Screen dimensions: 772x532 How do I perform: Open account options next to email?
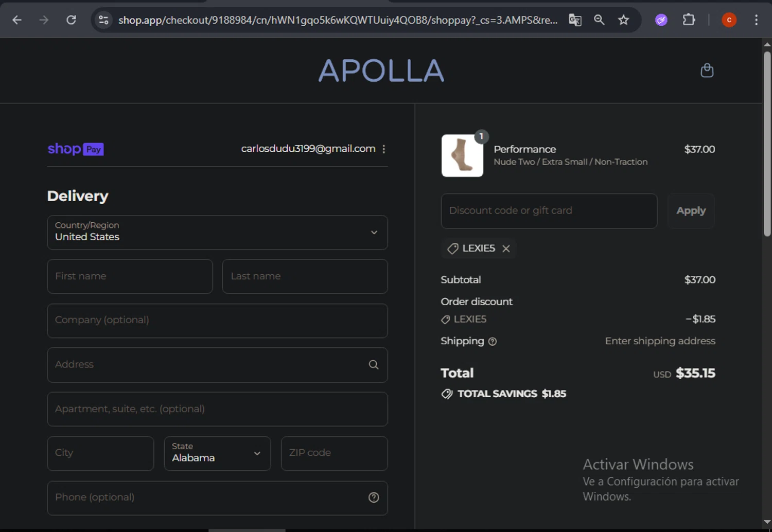pos(384,149)
